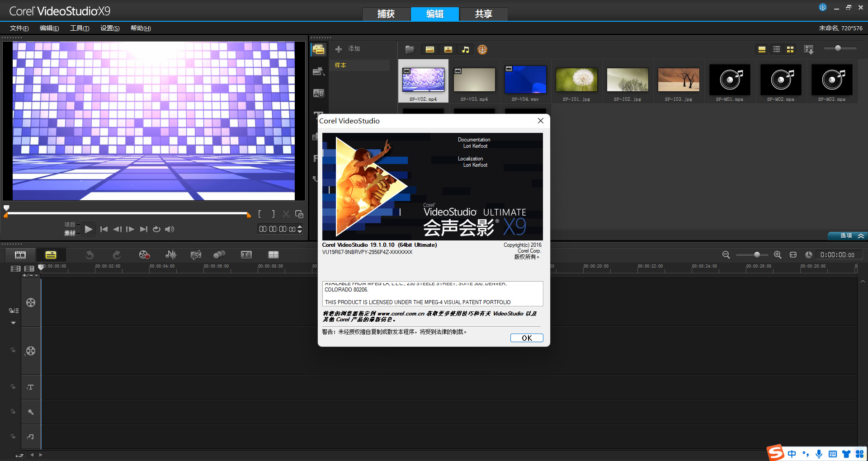Open the subtitle editor icon
This screenshot has width=868, height=461.
coord(246,255)
